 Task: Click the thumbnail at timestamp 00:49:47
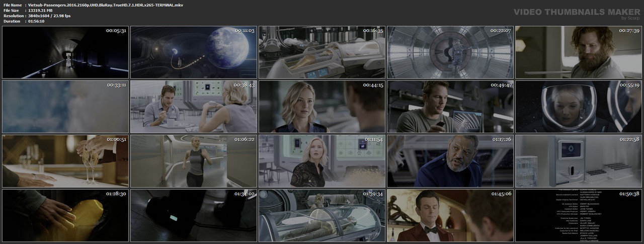point(450,107)
